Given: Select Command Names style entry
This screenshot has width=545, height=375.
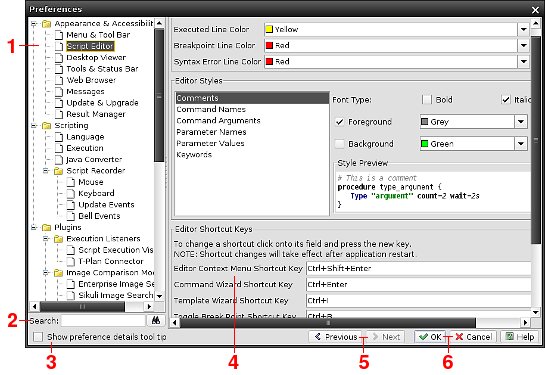Looking at the screenshot, I should (211, 109).
